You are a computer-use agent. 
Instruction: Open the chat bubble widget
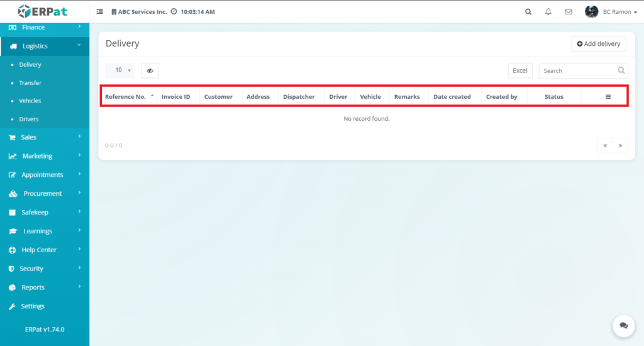point(623,325)
